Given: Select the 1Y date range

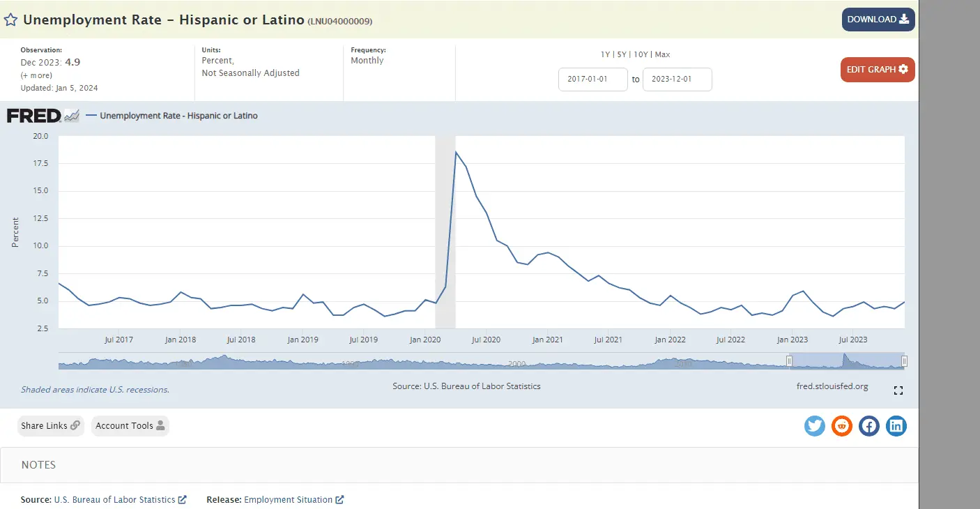Looking at the screenshot, I should point(605,54).
